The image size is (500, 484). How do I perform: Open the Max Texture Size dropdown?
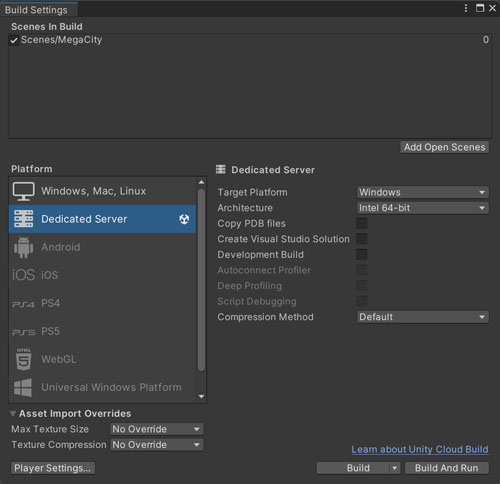157,429
